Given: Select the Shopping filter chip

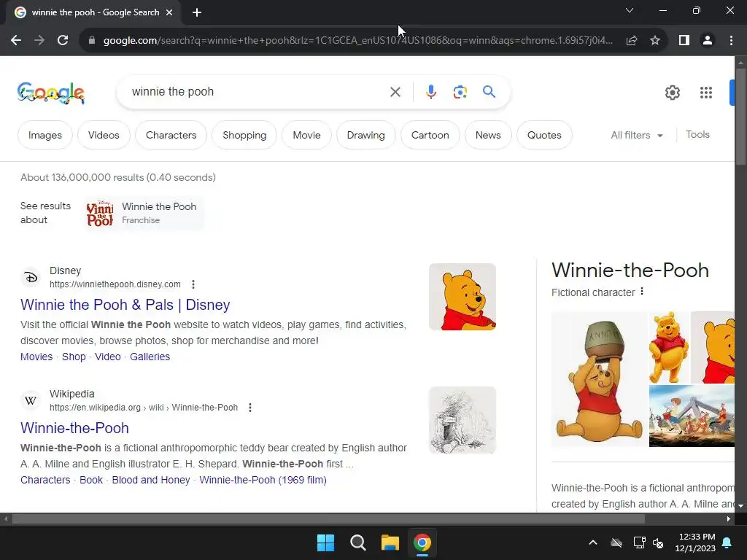Looking at the screenshot, I should click(x=244, y=135).
